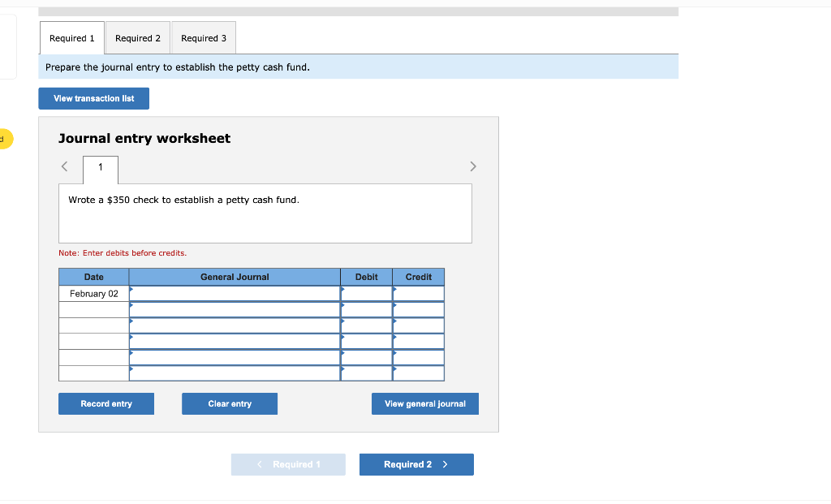Select last row Debit cell
The width and height of the screenshot is (831, 504).
(366, 373)
